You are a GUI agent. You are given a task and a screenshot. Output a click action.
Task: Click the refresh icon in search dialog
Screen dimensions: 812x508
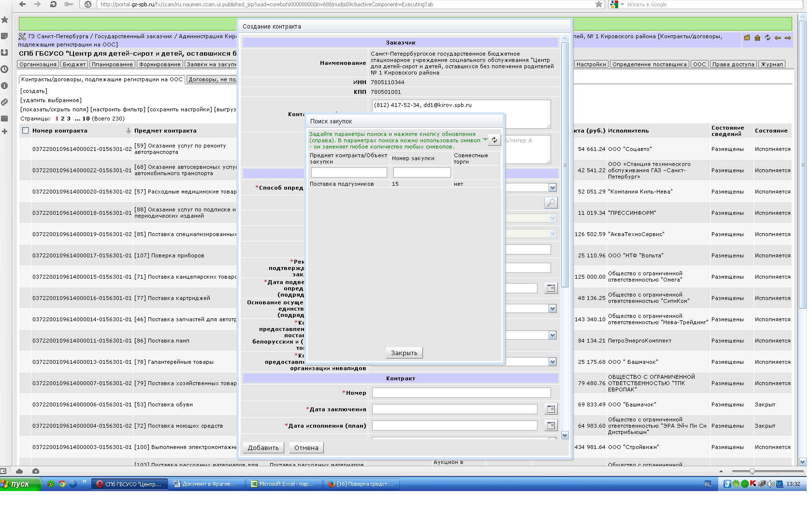494,140
